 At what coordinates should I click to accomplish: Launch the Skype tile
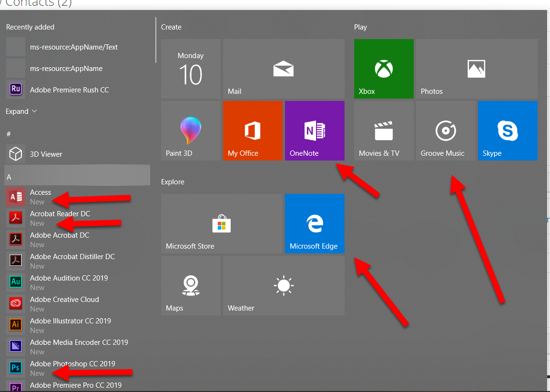[508, 131]
